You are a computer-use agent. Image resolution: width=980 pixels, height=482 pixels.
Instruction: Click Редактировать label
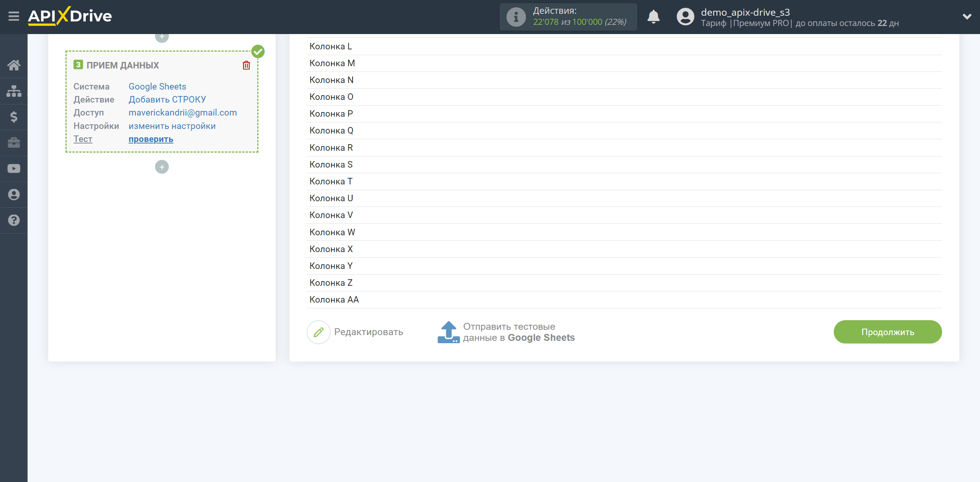click(x=369, y=332)
